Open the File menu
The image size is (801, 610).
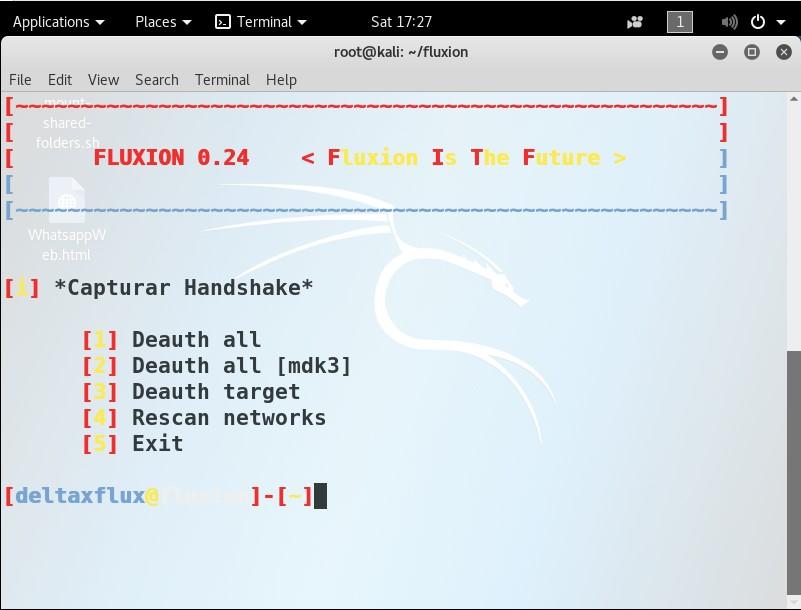click(20, 80)
